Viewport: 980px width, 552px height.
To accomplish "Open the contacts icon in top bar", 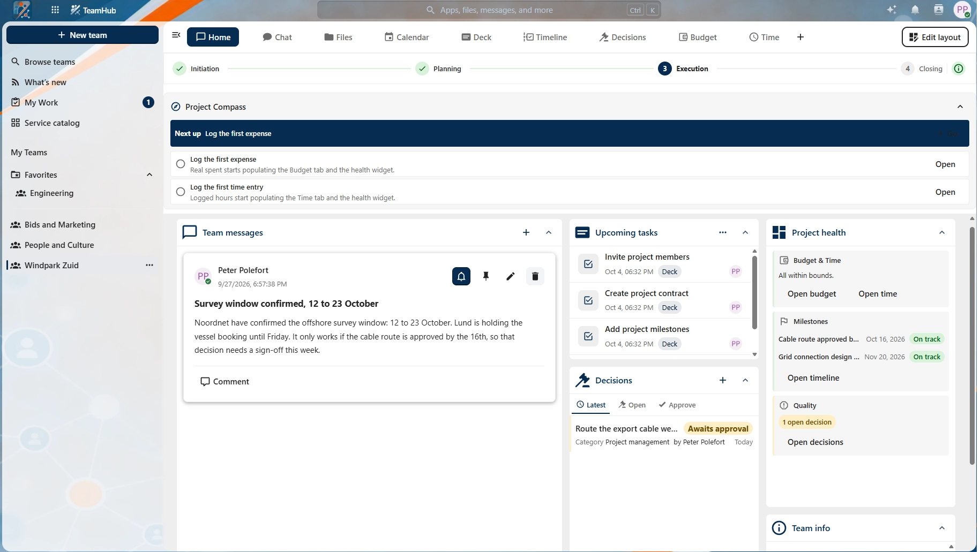I will coord(939,10).
